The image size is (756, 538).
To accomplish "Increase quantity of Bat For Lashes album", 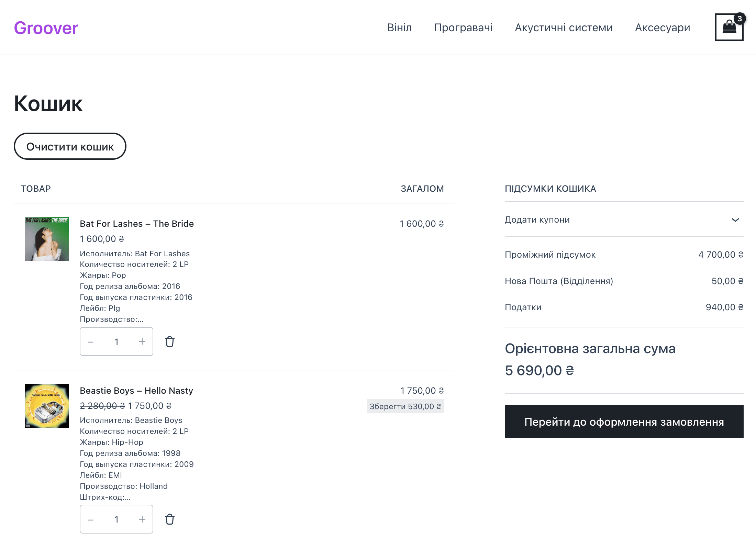I will (142, 341).
